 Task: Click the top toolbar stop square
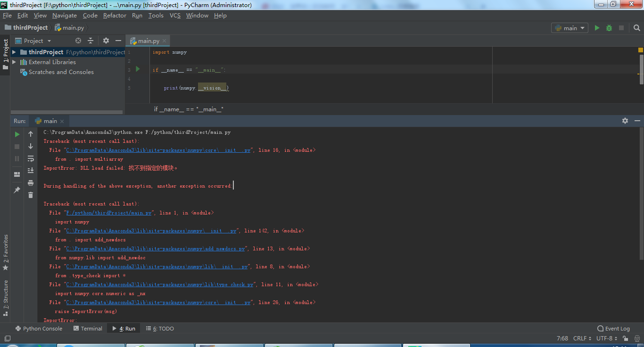tap(621, 28)
